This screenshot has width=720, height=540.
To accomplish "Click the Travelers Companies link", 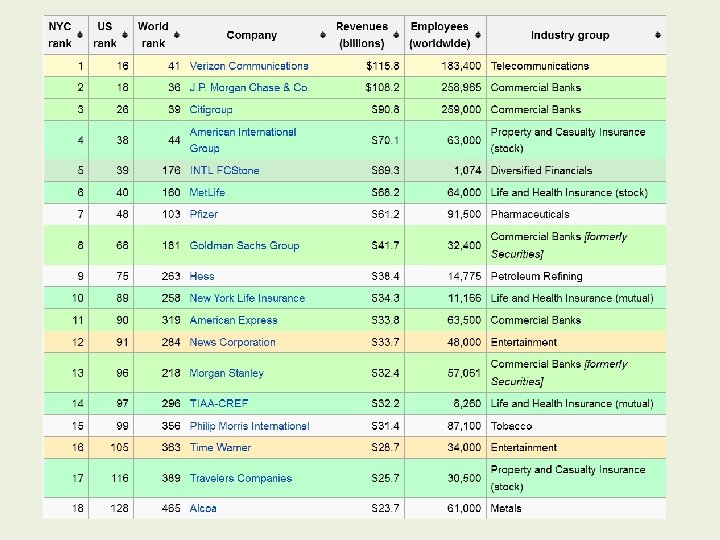I will click(241, 478).
